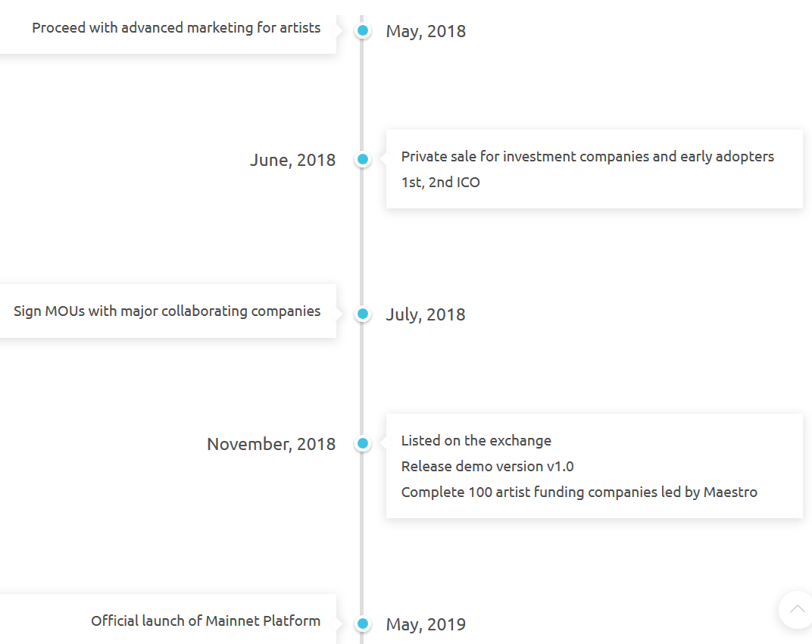Viewport: 812px width, 644px height.
Task: Click "Complete 100 artist funding companies" line
Action: point(579,492)
